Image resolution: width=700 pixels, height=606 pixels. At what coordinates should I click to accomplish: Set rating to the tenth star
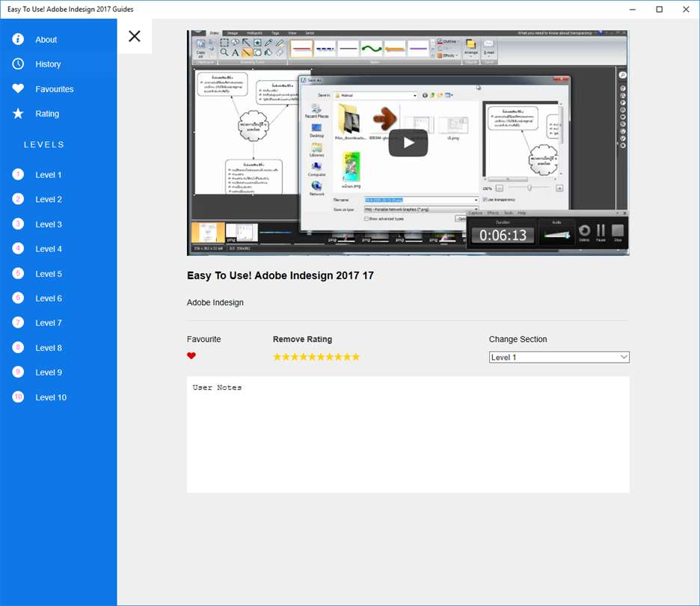point(355,357)
